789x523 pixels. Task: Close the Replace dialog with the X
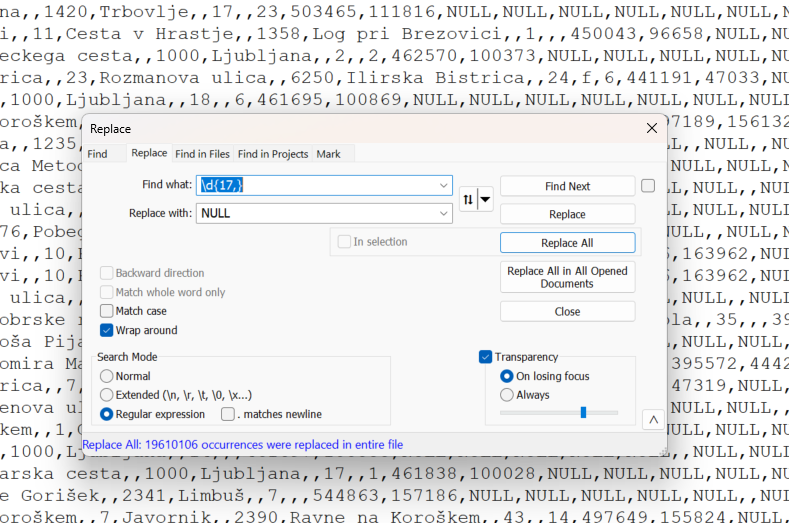[652, 128]
